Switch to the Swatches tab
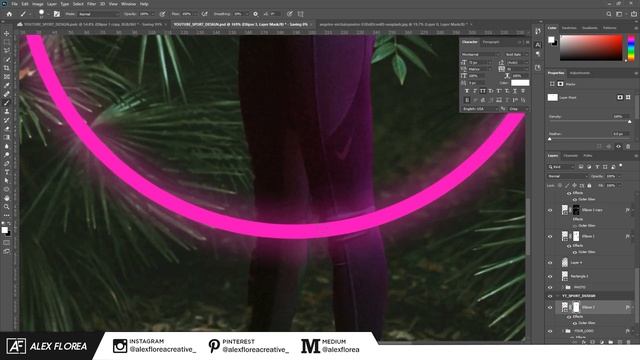 (x=569, y=28)
